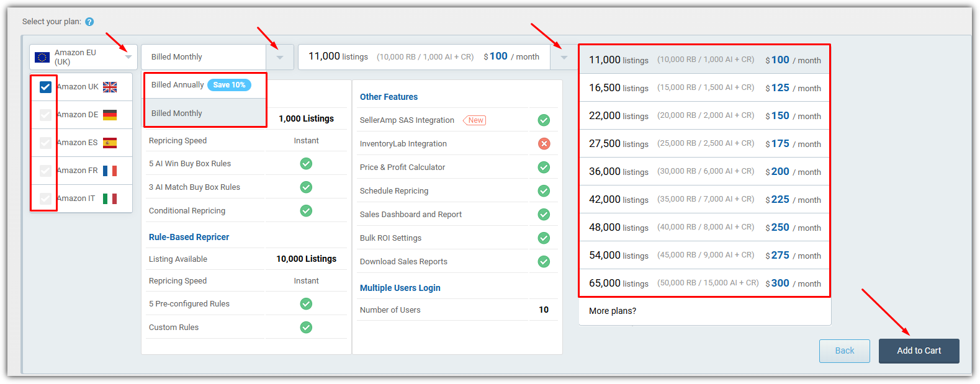Click green check for Conditional Repricing
Screen dimensions: 980x384
(306, 211)
